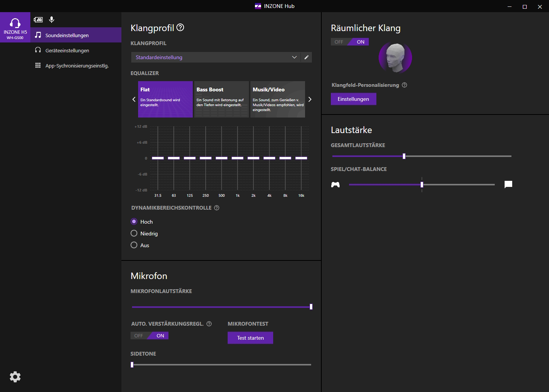Show next equalizer presets with right arrow
549x392 pixels.
310,99
